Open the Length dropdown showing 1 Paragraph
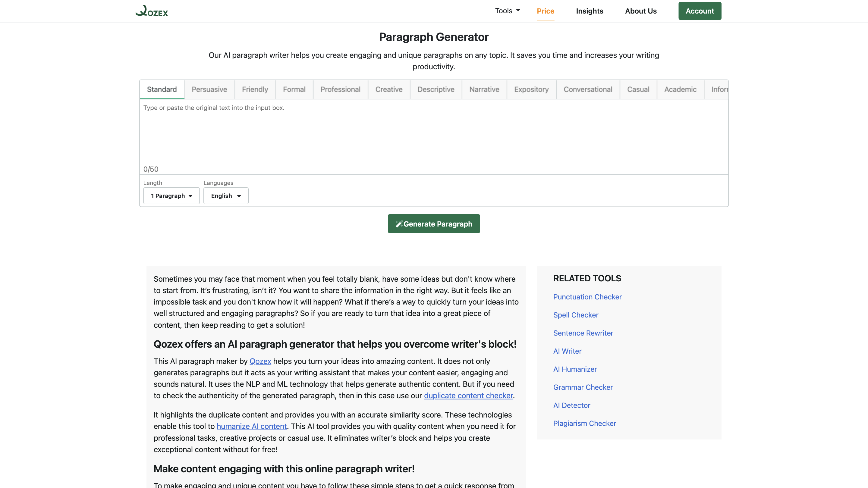 (x=171, y=196)
